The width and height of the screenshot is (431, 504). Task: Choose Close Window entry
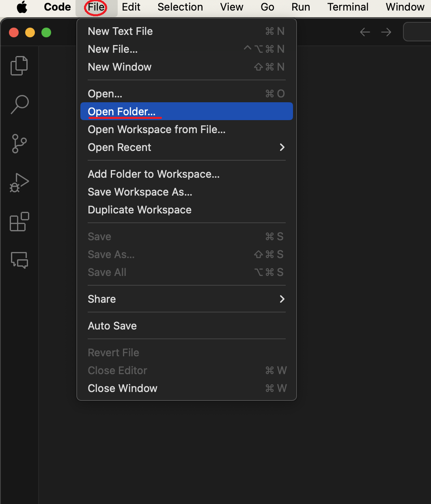click(187, 388)
